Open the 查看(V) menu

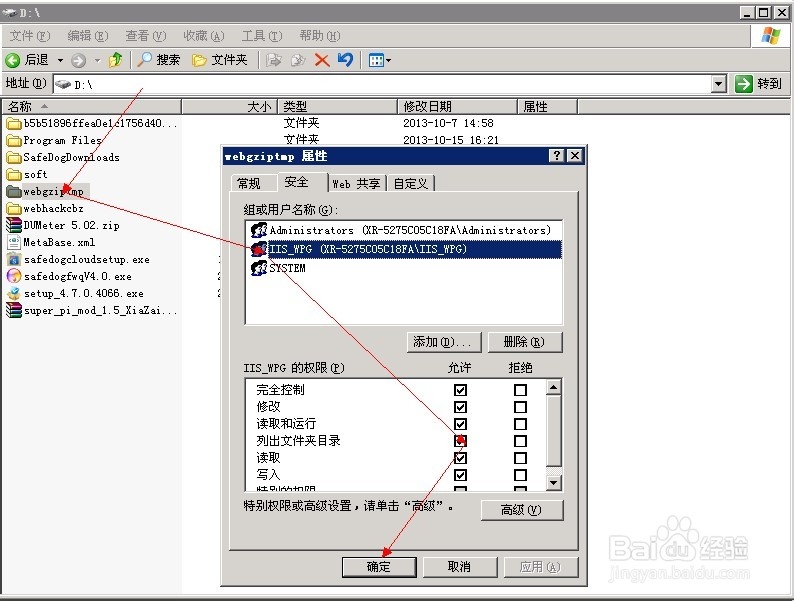146,36
